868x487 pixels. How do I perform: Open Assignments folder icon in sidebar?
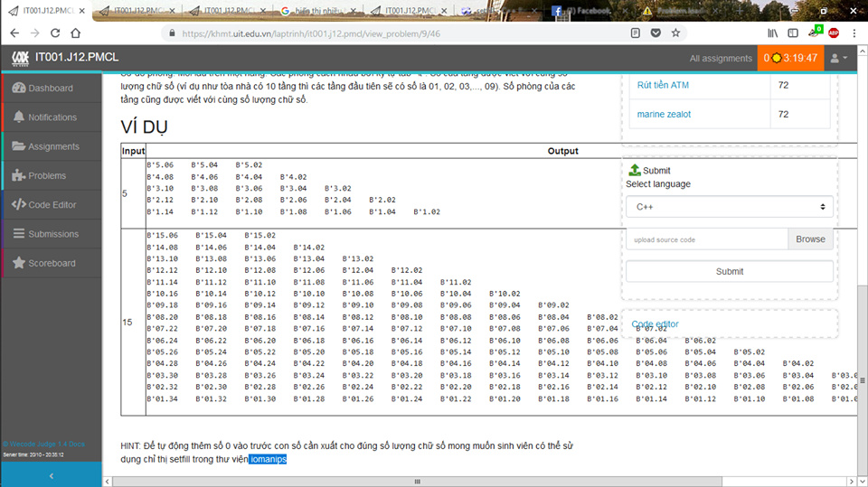19,146
